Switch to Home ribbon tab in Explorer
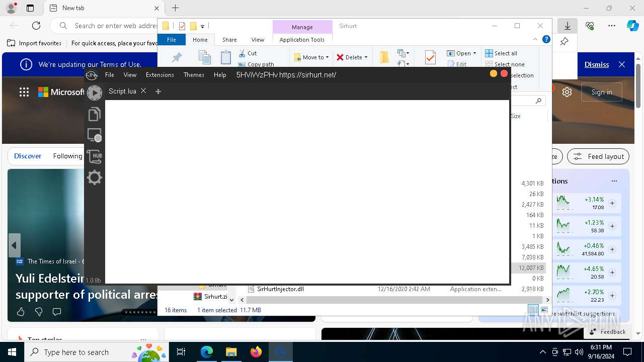The height and width of the screenshot is (362, 644). (200, 40)
